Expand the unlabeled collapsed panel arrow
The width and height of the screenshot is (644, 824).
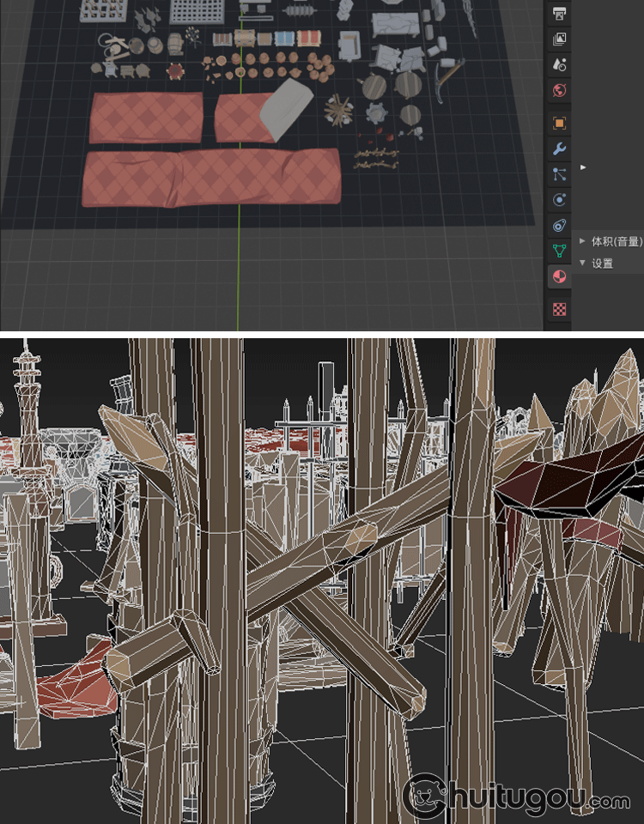pos(583,167)
